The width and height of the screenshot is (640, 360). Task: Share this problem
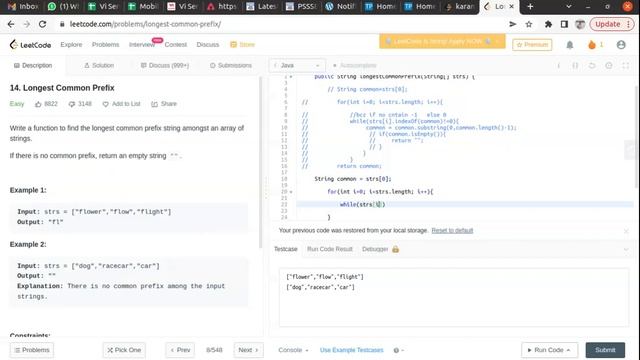pyautogui.click(x=164, y=104)
